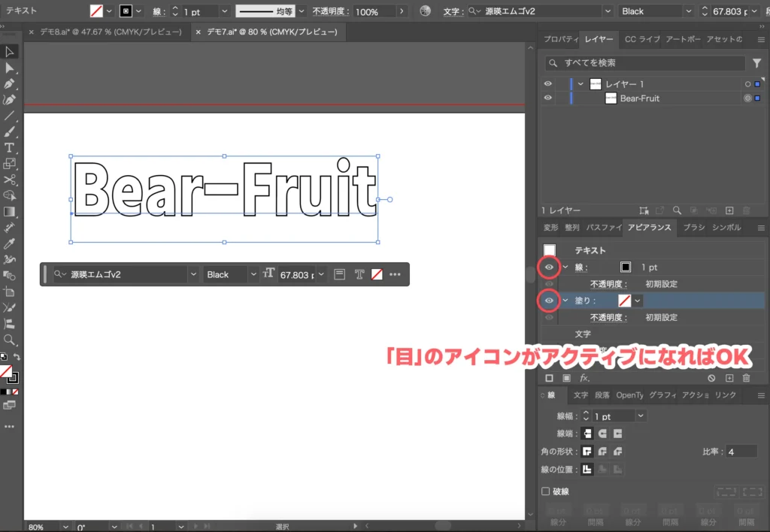This screenshot has width=770, height=532.
Task: Open fill color dropdown in Appearance panel
Action: (x=638, y=301)
